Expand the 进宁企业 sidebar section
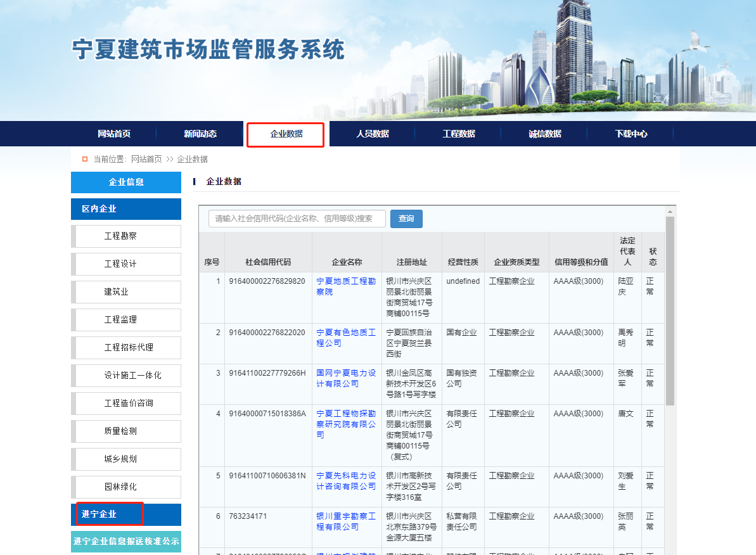Viewport: 756px width, 555px height. coord(99,514)
